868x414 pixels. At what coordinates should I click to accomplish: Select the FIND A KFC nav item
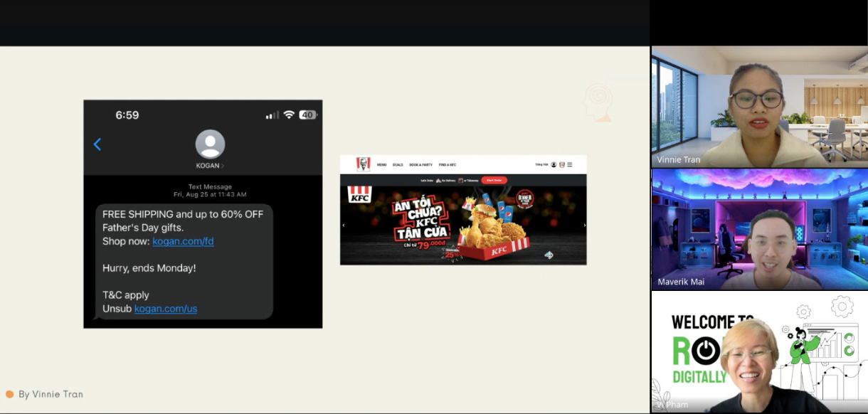pyautogui.click(x=448, y=164)
